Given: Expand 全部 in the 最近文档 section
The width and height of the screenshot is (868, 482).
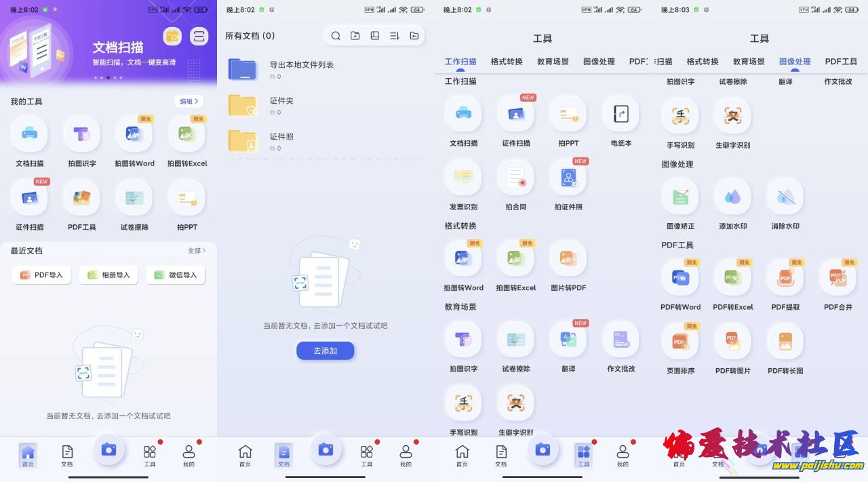Looking at the screenshot, I should 197,251.
